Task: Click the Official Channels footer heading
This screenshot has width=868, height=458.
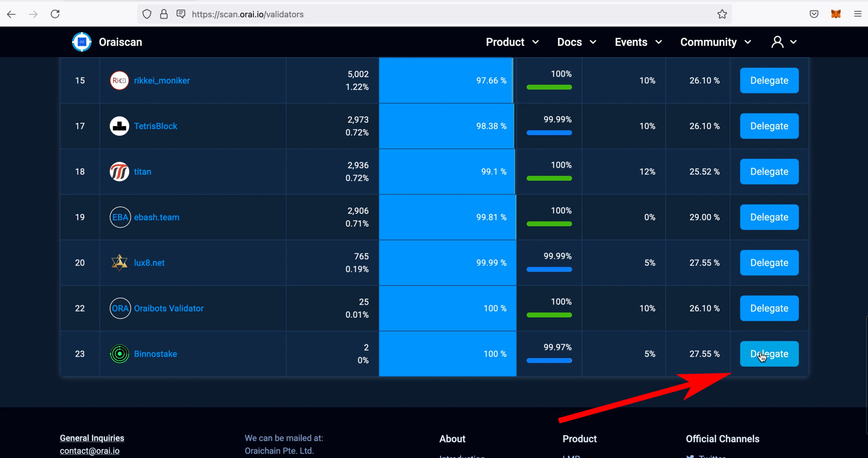Action: [x=723, y=439]
